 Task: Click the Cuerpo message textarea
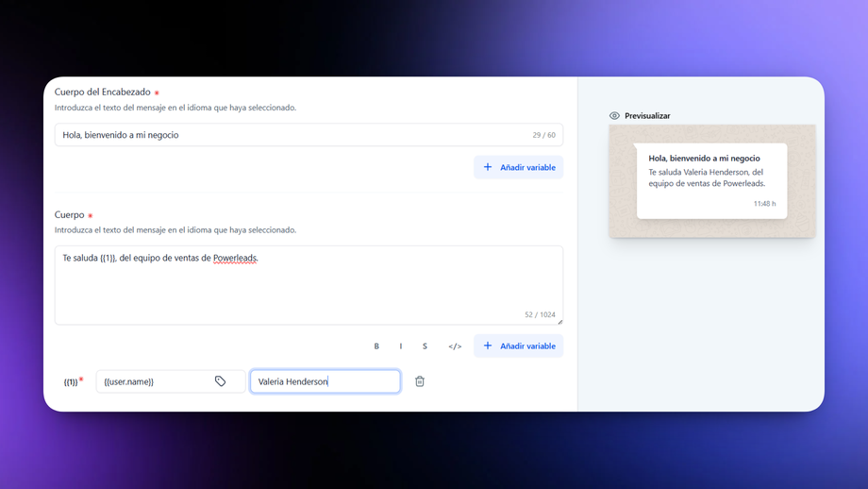(x=309, y=285)
